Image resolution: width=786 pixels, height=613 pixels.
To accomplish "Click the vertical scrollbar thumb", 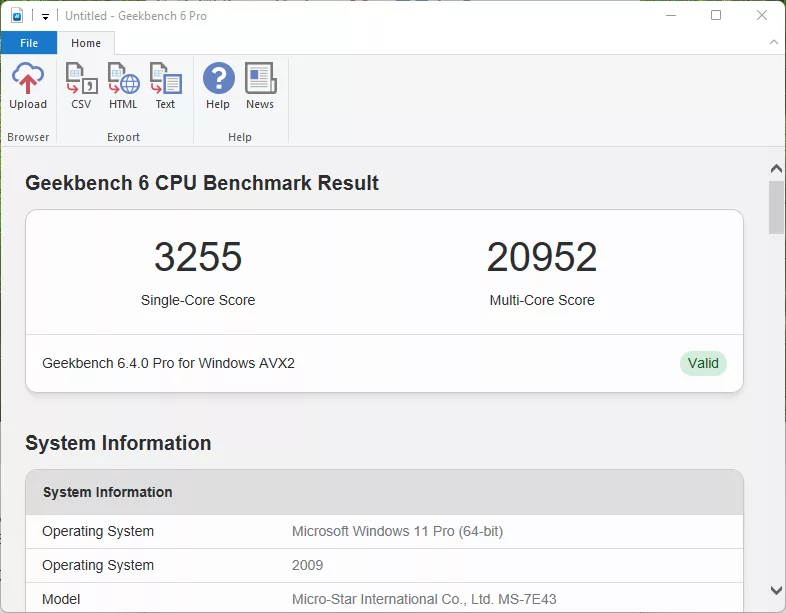I will (x=776, y=206).
